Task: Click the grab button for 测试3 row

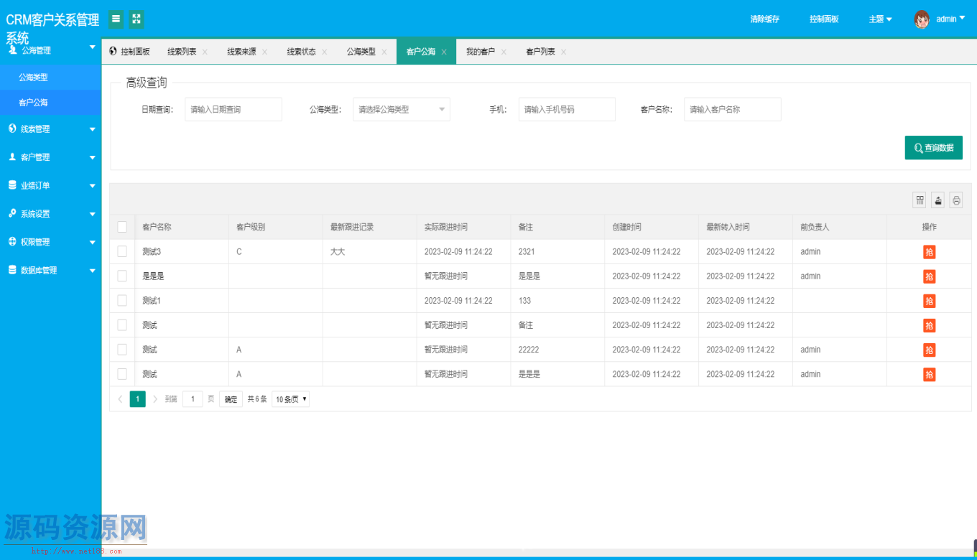Action: pos(929,252)
